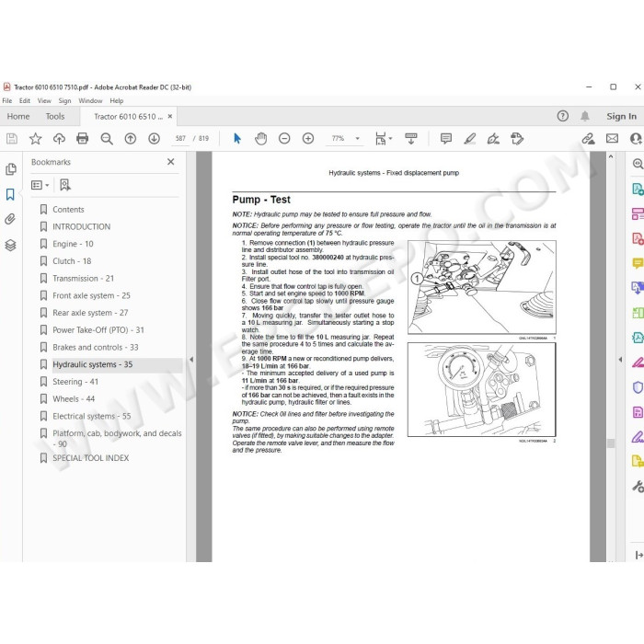Open Brakes and controls - 33 bookmark
Screen dimensions: 644x644
[x=96, y=348]
